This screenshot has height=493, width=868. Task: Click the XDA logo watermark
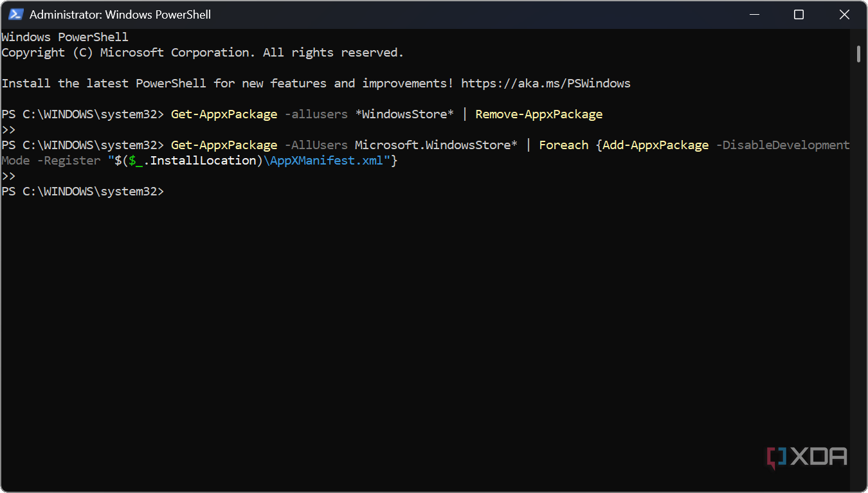pos(807,457)
